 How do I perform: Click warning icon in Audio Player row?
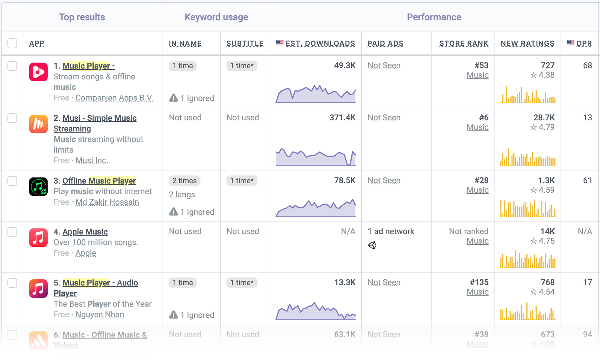(173, 315)
